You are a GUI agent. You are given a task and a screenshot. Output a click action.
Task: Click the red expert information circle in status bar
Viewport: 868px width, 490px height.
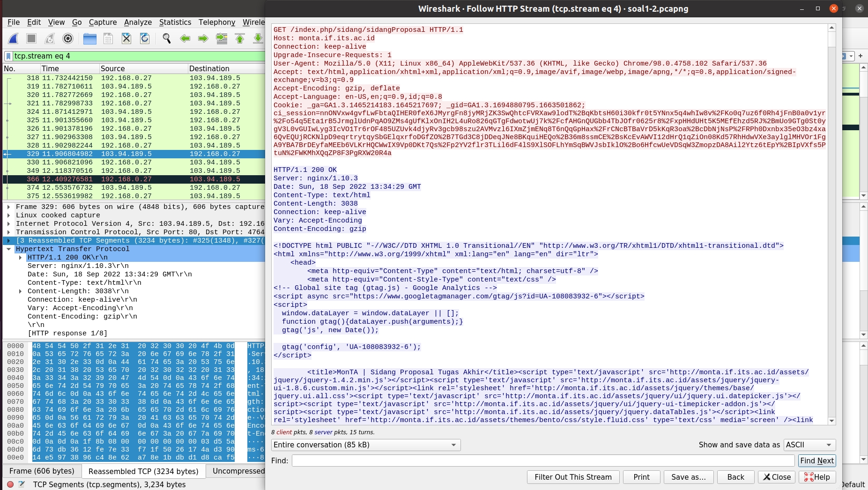pos(10,484)
